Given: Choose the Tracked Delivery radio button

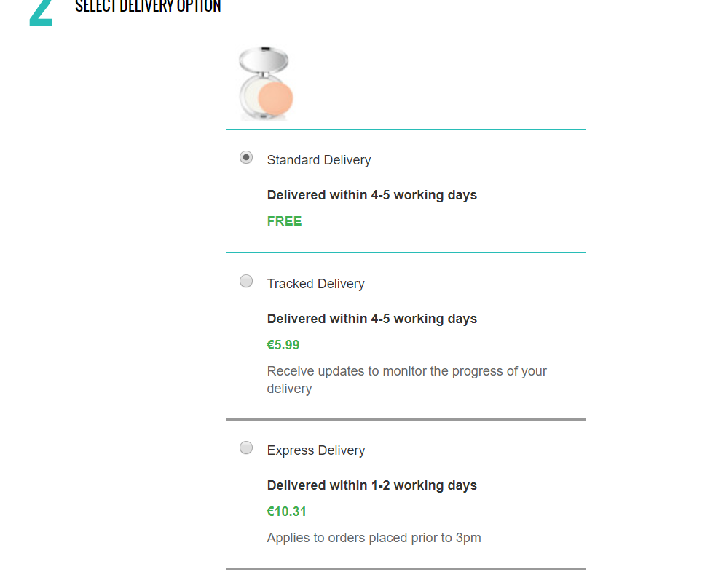Looking at the screenshot, I should coord(246,281).
